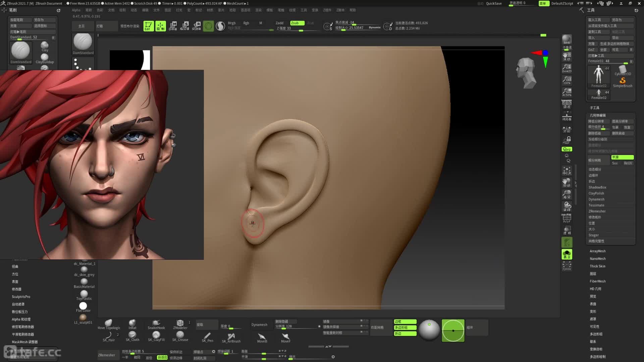The height and width of the screenshot is (362, 644).
Task: Toggle Edit mode button
Action: [x=148, y=26]
